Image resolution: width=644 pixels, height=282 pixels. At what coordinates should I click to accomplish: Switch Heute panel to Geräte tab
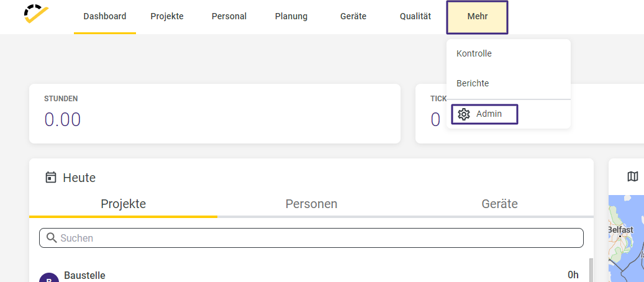[499, 204]
